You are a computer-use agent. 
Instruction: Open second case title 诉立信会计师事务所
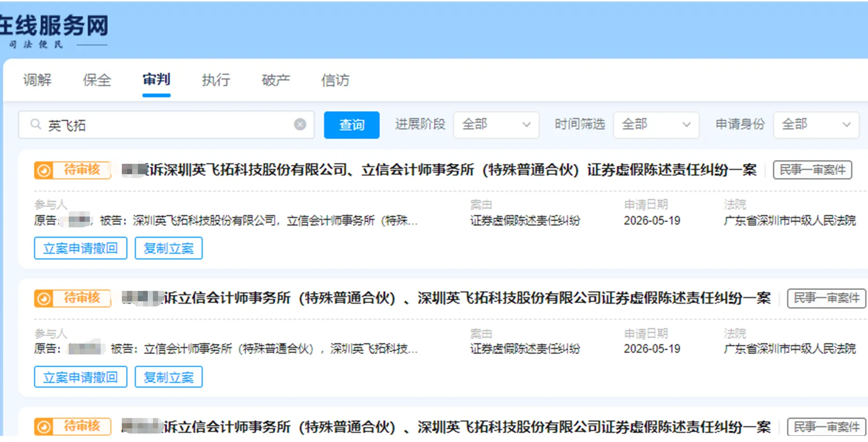coord(446,298)
